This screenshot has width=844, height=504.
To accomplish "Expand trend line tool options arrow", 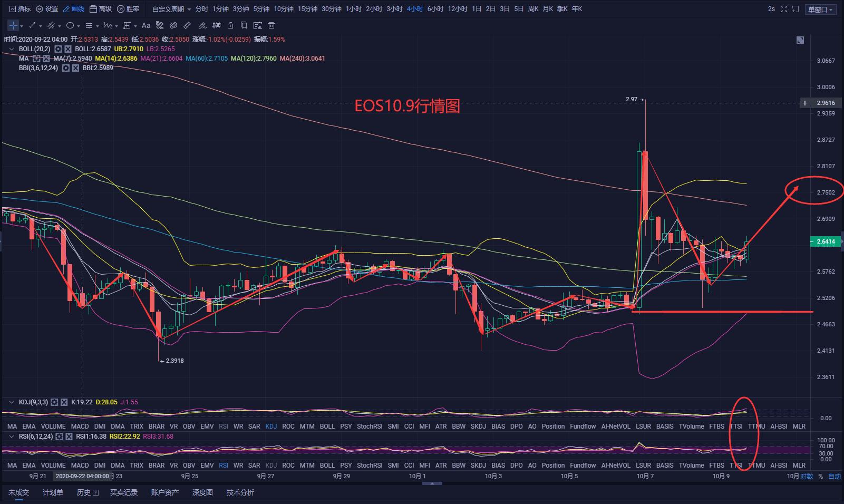I will click(41, 25).
